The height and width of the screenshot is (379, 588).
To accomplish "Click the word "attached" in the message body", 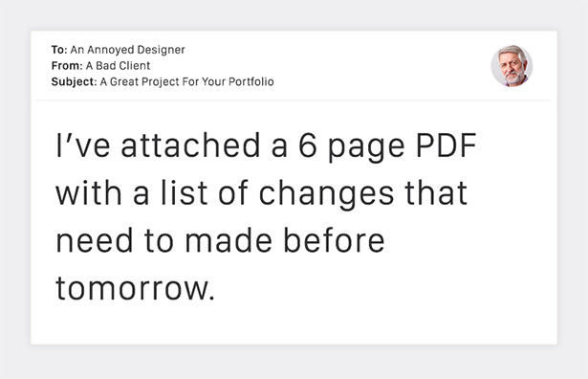I will click(x=190, y=145).
